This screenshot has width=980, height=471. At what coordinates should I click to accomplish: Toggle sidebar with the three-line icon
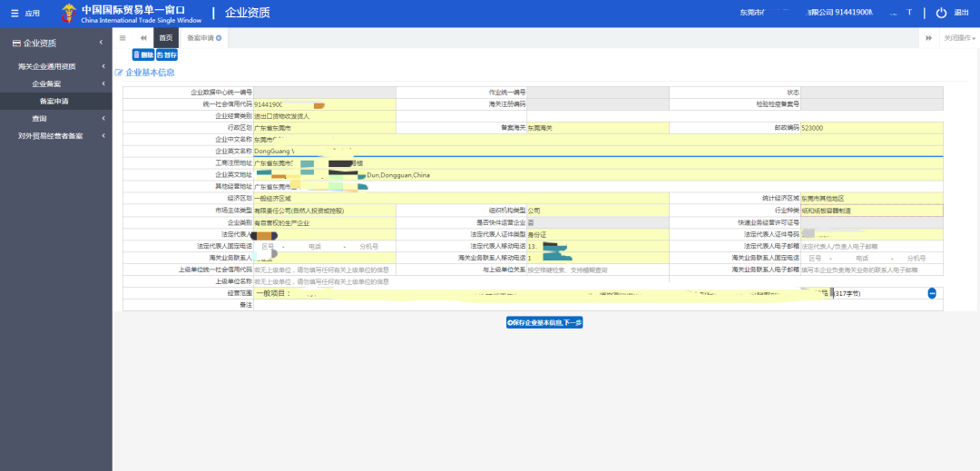click(122, 38)
